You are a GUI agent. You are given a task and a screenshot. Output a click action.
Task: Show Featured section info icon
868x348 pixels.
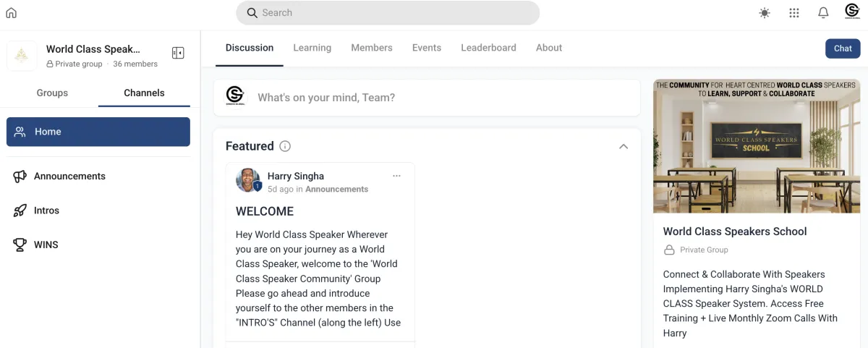click(285, 146)
